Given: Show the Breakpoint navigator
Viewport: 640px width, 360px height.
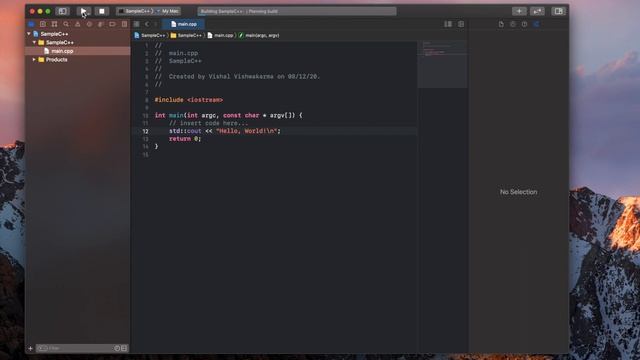Looking at the screenshot, I should [x=112, y=24].
